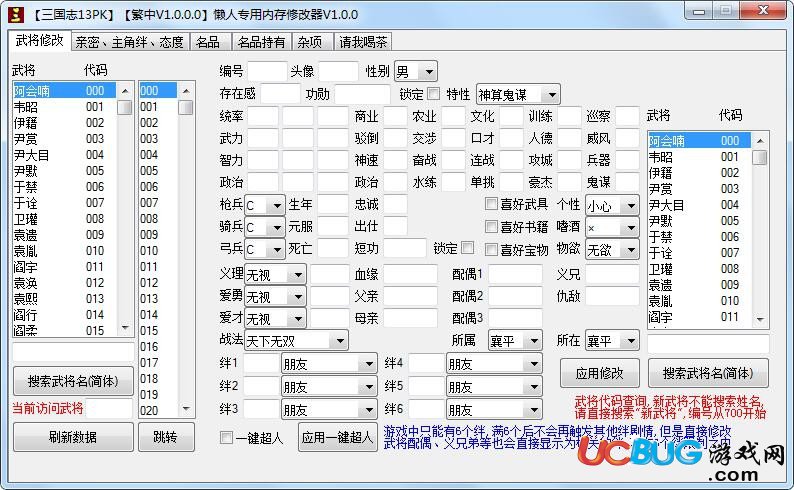794x490 pixels.
Task: Select 伊籍 in left officer list
Action: (x=65, y=123)
